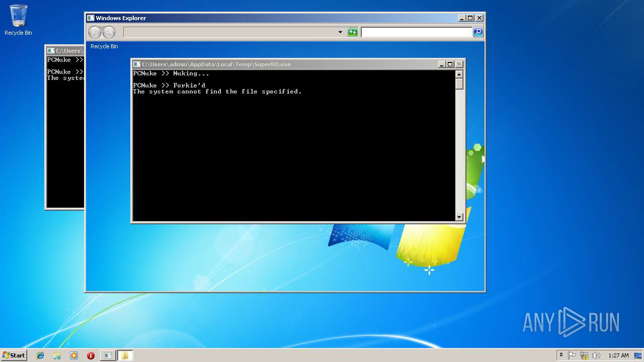Switch to the console taskbar button
The image size is (644, 362).
tap(108, 355)
